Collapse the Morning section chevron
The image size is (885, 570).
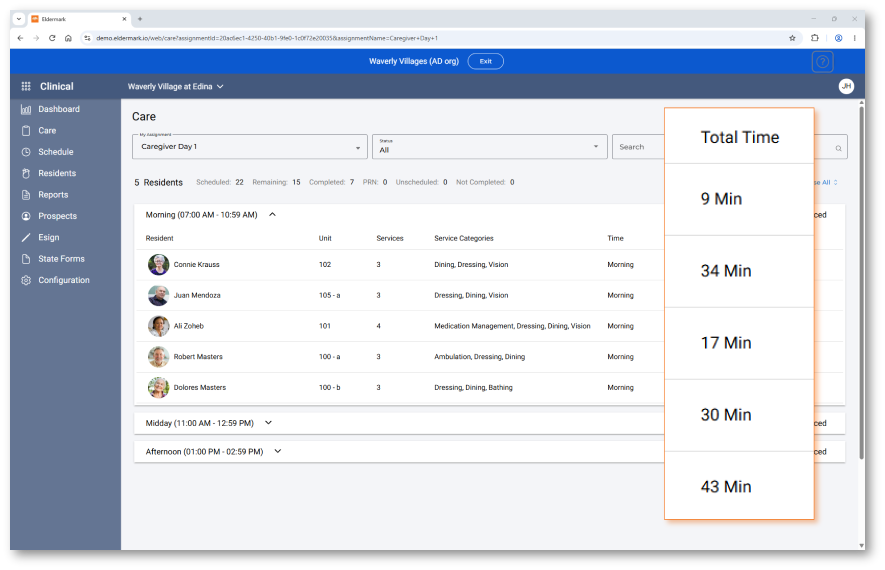point(272,214)
